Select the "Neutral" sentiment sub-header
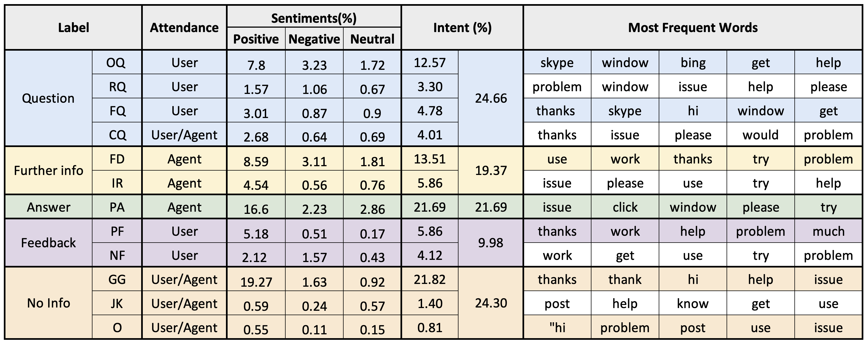 (372, 39)
